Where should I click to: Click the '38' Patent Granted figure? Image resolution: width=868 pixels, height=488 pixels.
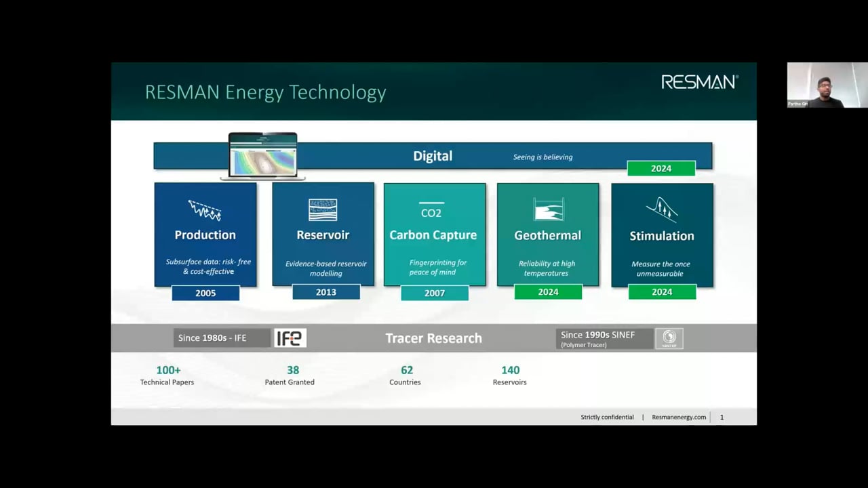(x=293, y=370)
